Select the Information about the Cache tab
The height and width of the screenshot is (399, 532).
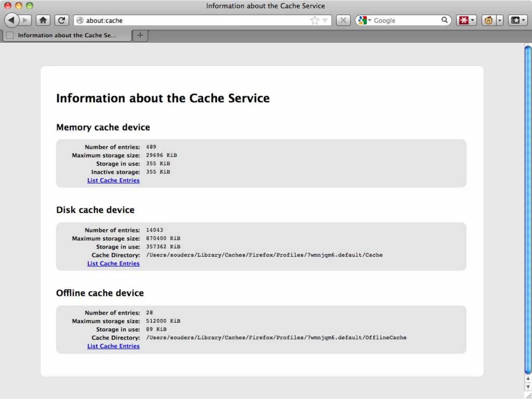[x=67, y=35]
